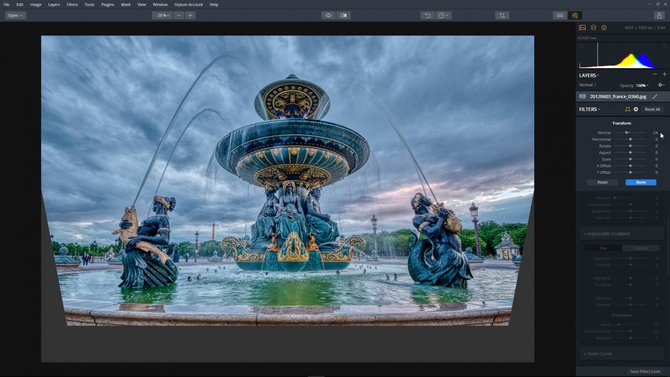Click the blue Done button
The width and height of the screenshot is (670, 377).
pos(641,183)
